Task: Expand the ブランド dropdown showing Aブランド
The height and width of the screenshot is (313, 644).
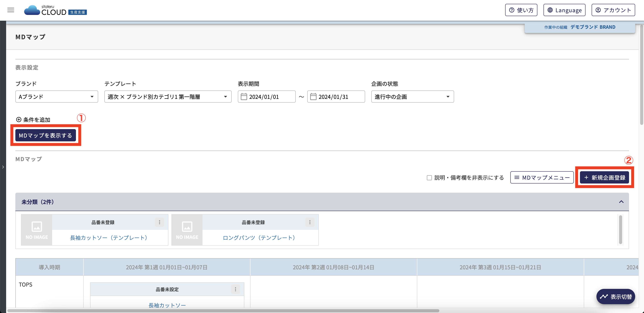Action: pyautogui.click(x=57, y=97)
